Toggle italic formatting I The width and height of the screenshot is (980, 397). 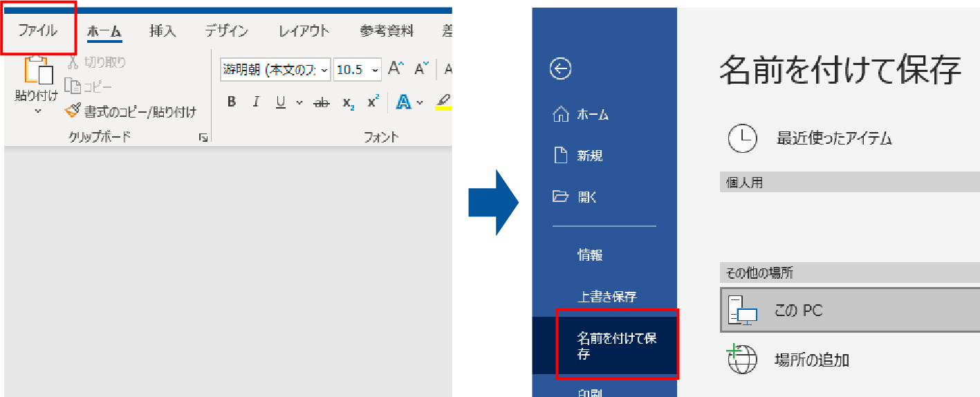pos(255,102)
